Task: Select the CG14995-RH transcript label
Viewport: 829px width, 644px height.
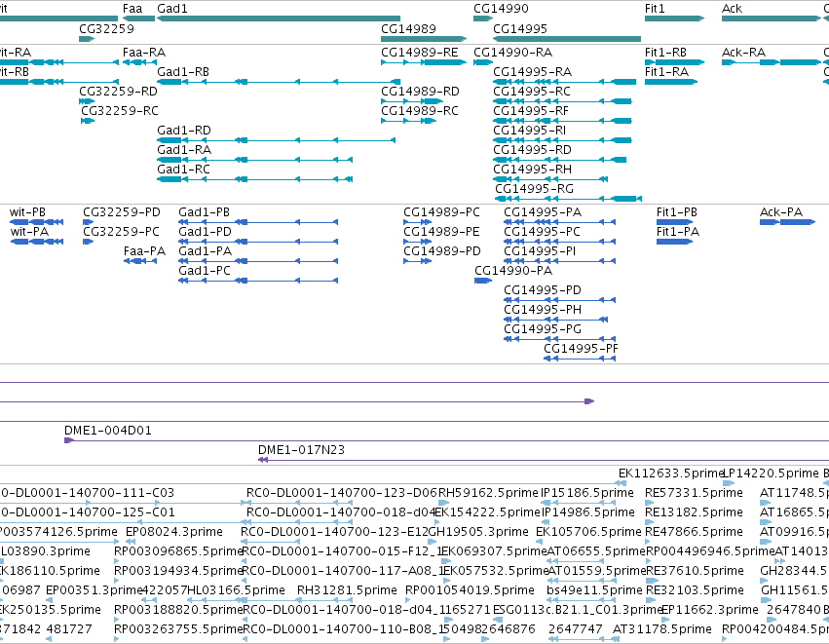Action: tap(533, 170)
